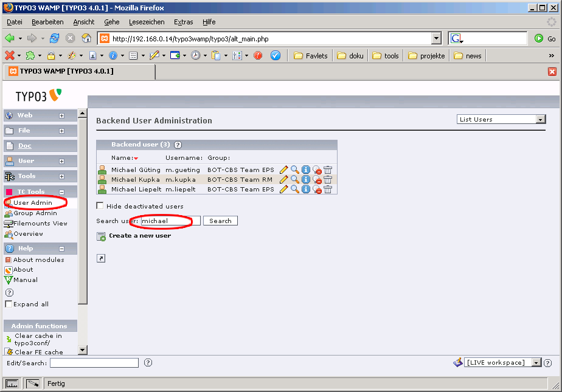This screenshot has height=392, width=562.
Task: Open the Datei menu
Action: [x=15, y=22]
